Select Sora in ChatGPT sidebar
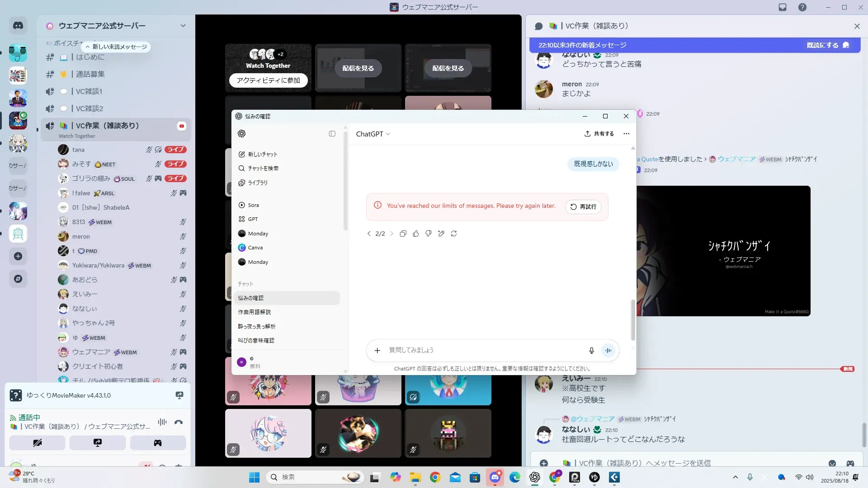This screenshot has width=868, height=488. 253,205
